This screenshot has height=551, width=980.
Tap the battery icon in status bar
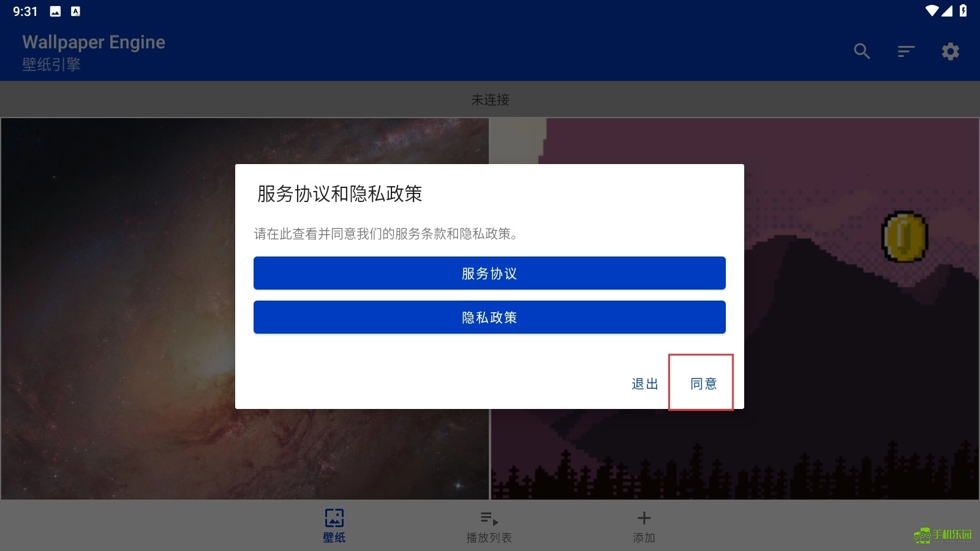(x=963, y=11)
